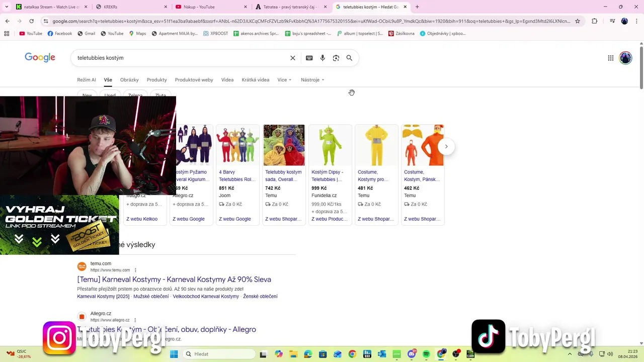Open three-dot menu for allegro.cz result
Image resolution: width=644 pixels, height=362 pixels.
click(x=135, y=320)
